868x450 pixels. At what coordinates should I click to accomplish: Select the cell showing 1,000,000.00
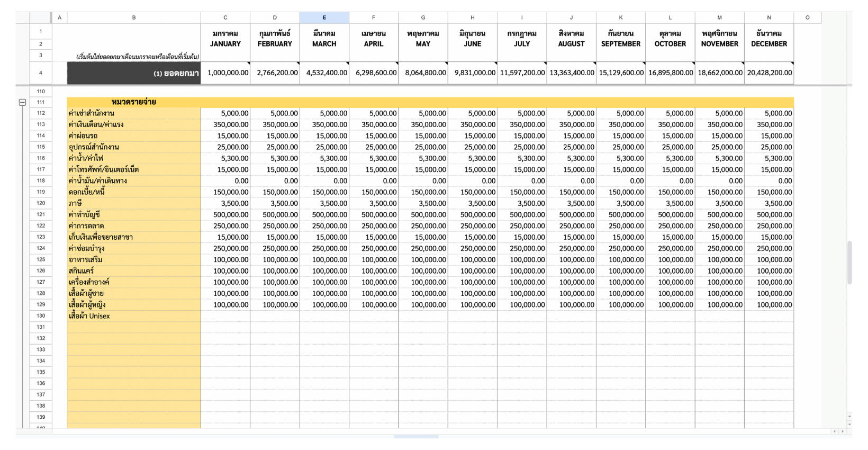[225, 73]
